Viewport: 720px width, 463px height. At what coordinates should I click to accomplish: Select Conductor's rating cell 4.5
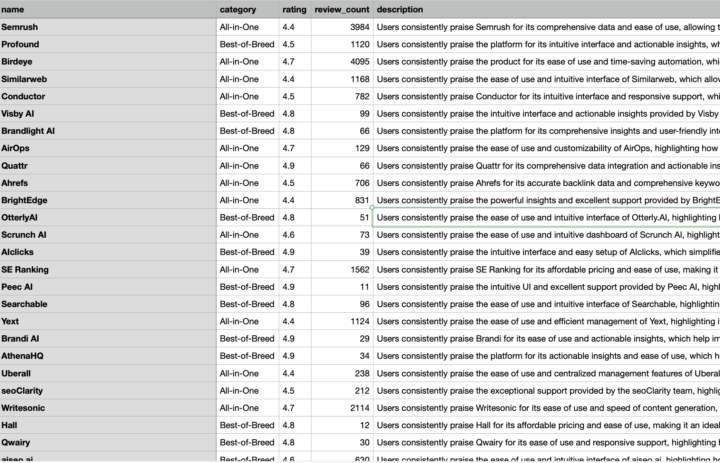pos(295,96)
